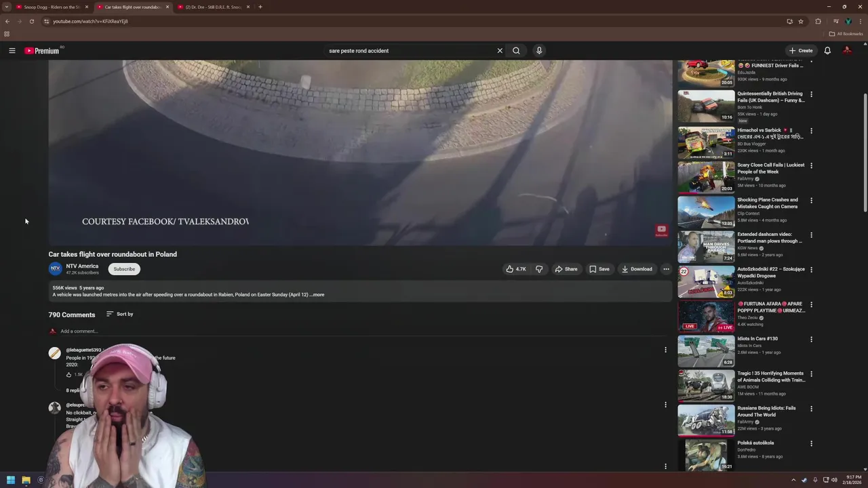
Task: Open Shocking Plane Crashes and Mistakes title
Action: 768,203
